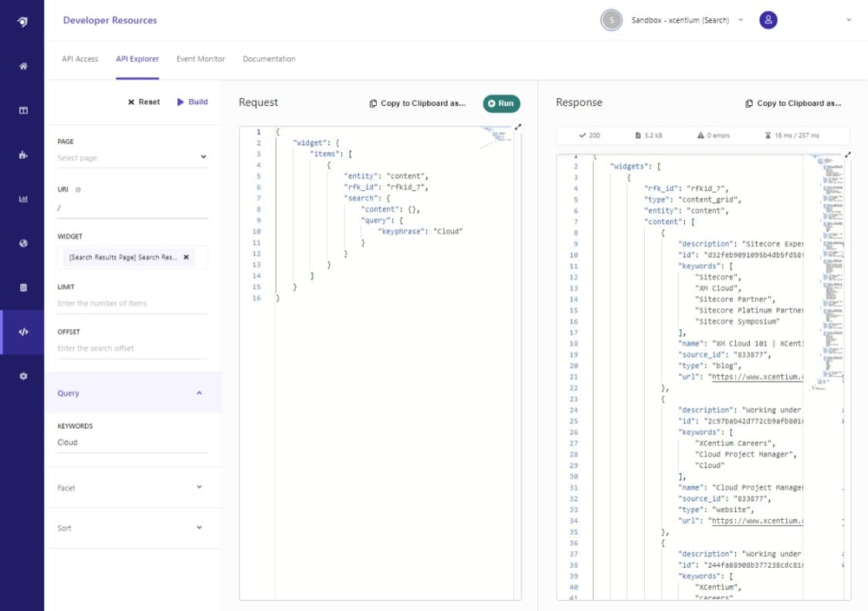Open the user menu chevron at top right
Viewport: 868px width, 611px height.
[x=849, y=20]
